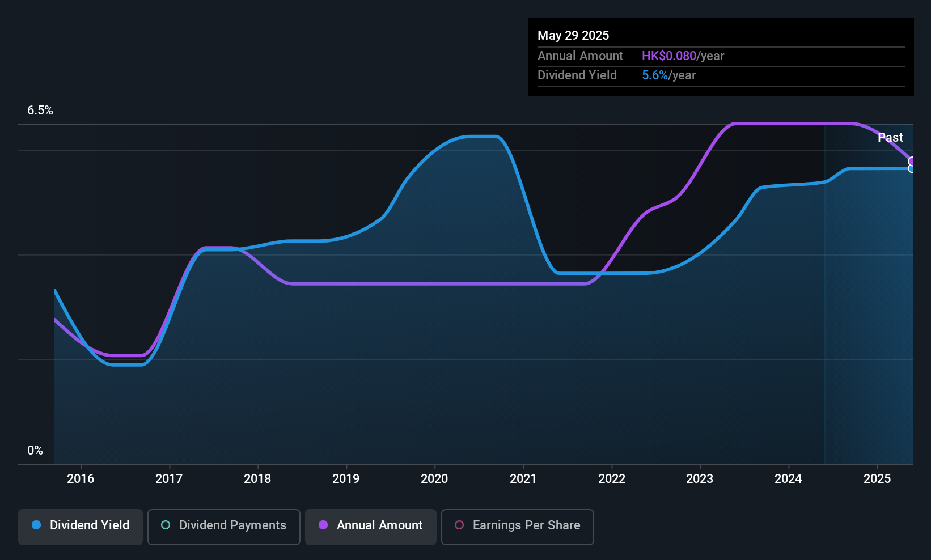Click the 2023 axis label
Viewport: 931px width, 560px height.
(x=700, y=478)
